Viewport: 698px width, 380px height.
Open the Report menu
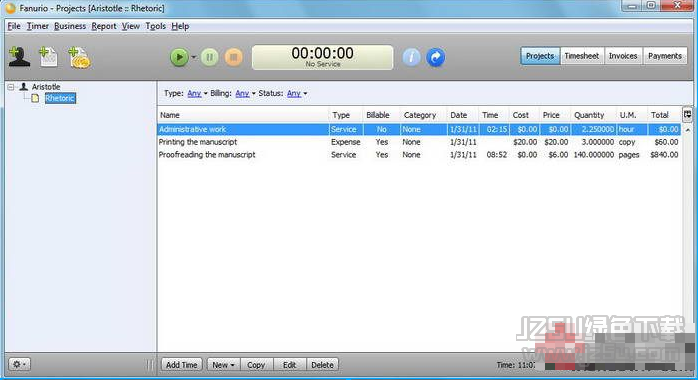[x=104, y=26]
